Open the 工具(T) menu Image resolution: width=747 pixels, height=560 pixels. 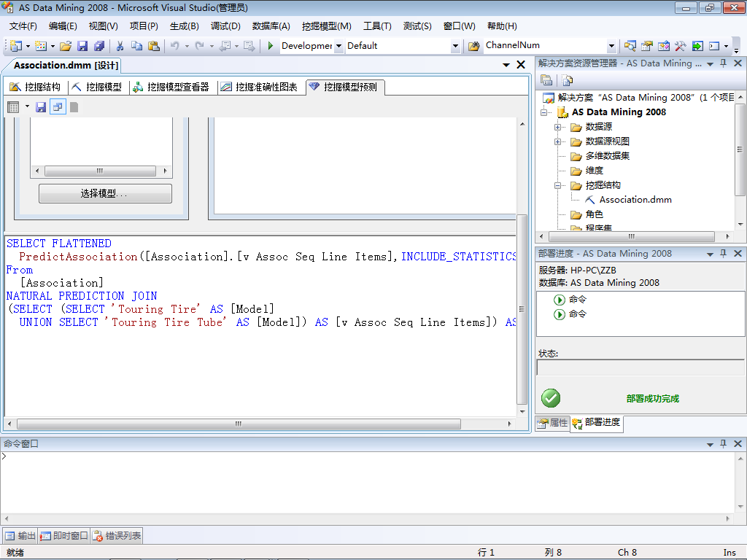click(x=377, y=26)
